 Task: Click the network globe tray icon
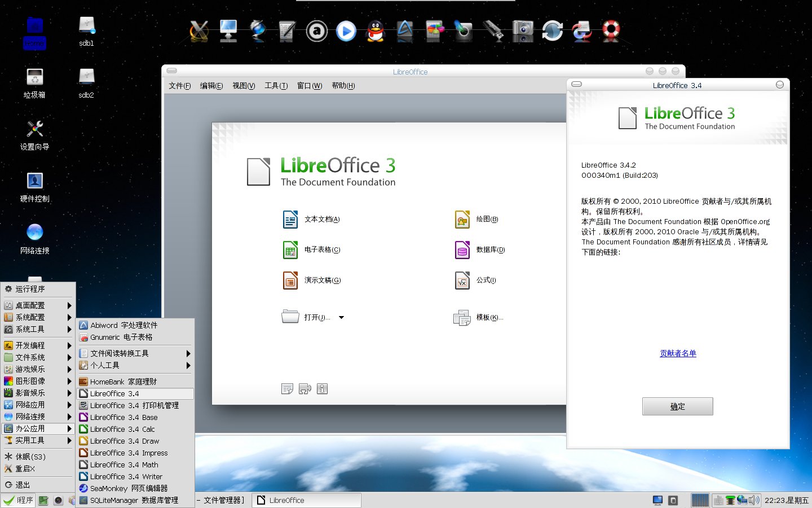(x=742, y=500)
